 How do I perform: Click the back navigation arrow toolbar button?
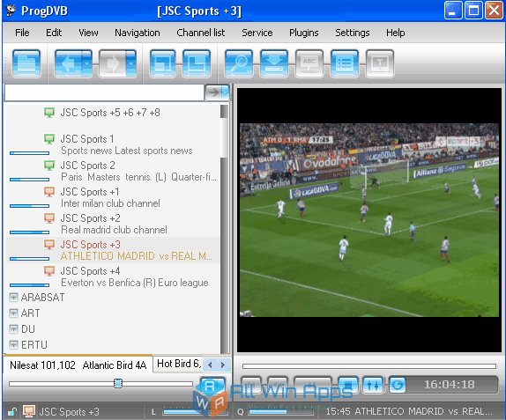coord(69,63)
